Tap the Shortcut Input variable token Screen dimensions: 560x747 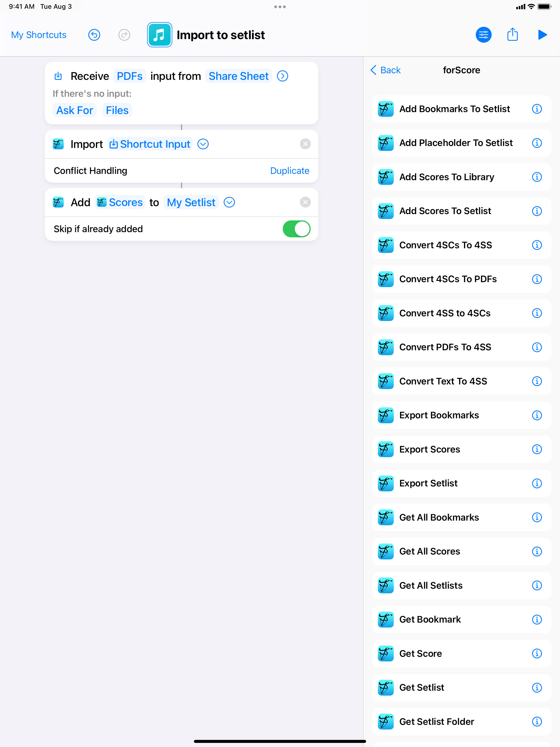150,144
